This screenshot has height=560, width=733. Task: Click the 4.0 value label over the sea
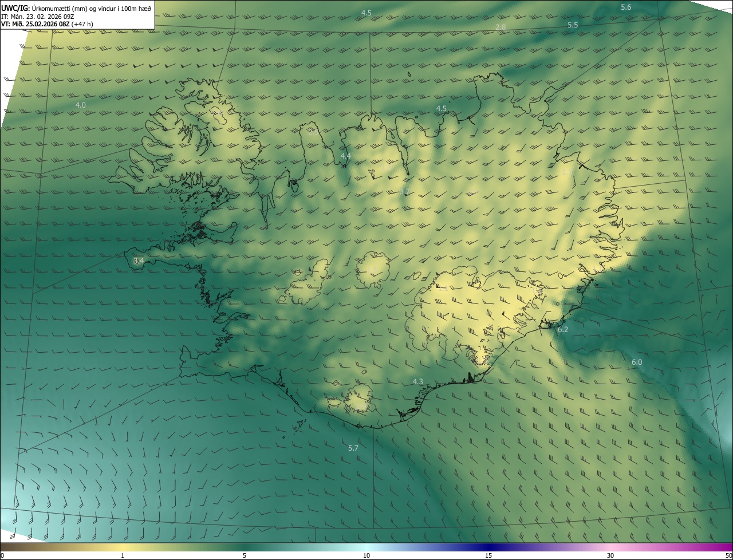[81, 105]
